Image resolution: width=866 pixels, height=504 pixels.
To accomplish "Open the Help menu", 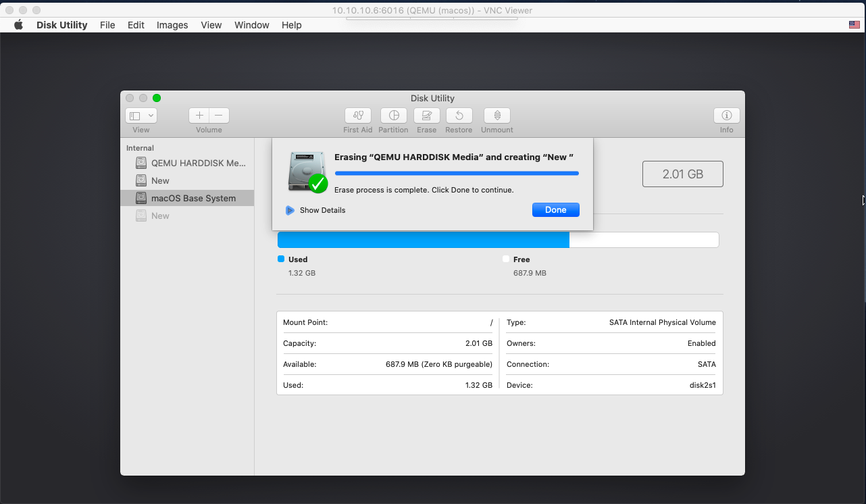I will click(x=292, y=25).
